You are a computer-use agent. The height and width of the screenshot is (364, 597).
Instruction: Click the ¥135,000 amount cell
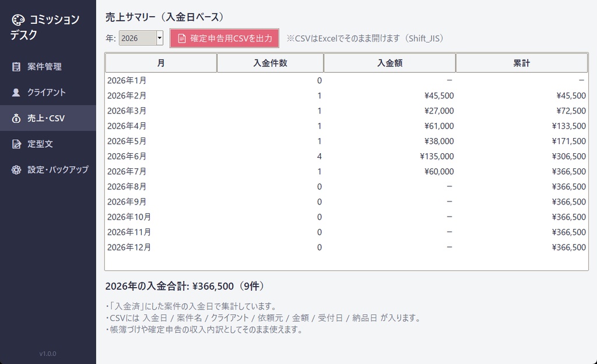pyautogui.click(x=437, y=156)
